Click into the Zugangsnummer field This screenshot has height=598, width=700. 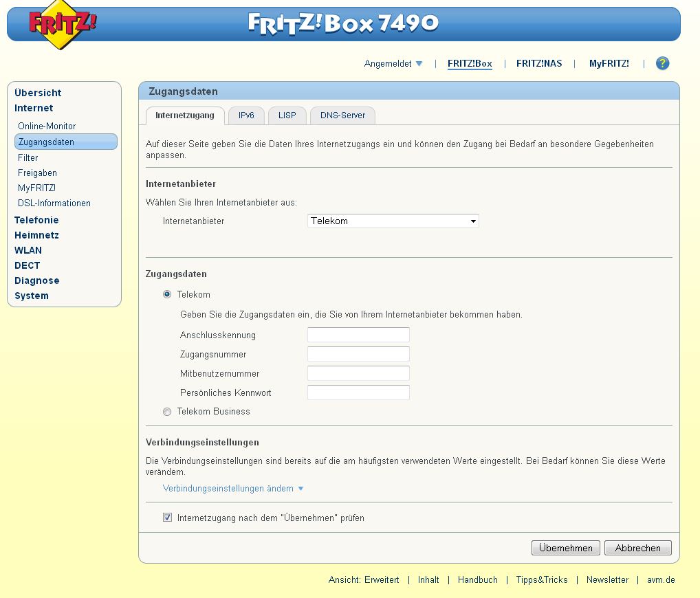pyautogui.click(x=358, y=354)
